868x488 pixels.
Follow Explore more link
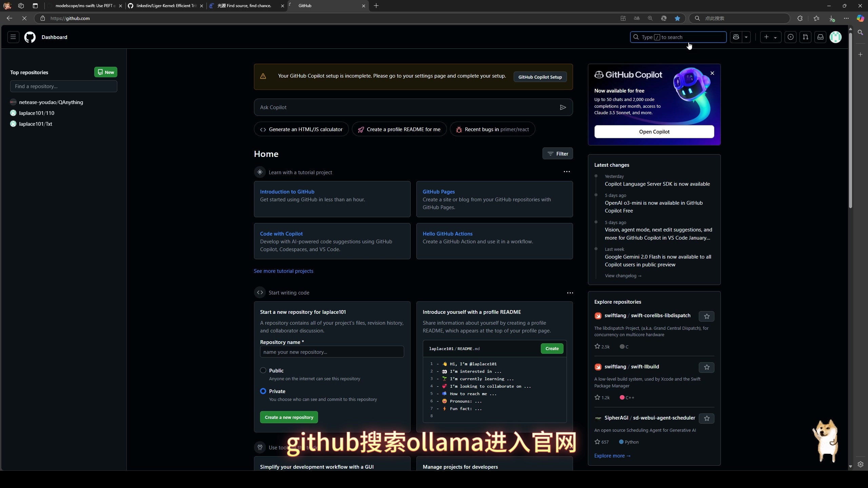[612, 455]
